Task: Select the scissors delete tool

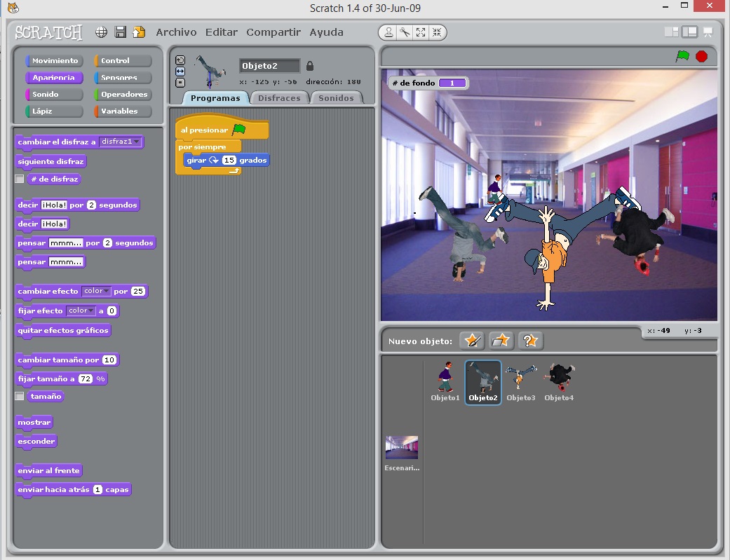Action: pos(405,32)
